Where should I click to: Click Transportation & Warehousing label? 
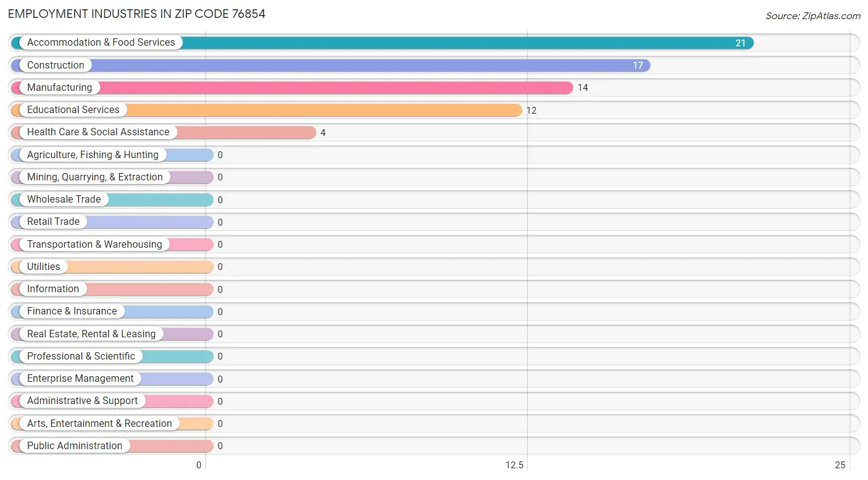94,244
